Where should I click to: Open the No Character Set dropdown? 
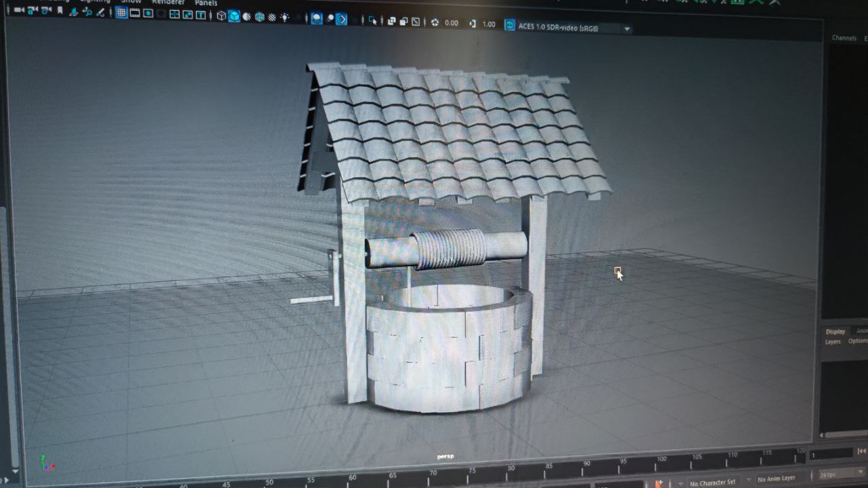(712, 483)
